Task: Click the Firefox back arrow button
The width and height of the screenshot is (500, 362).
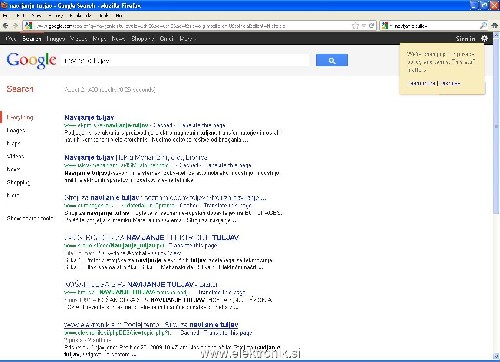Action: [x=5, y=26]
